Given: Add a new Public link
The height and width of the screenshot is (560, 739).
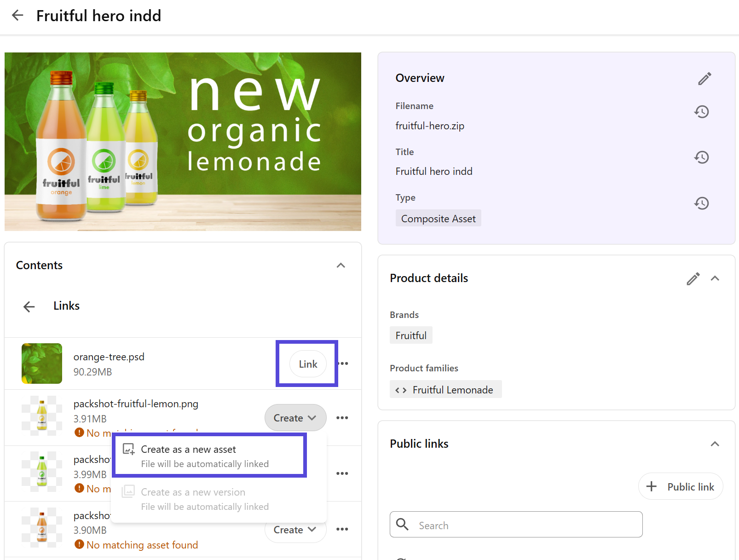Looking at the screenshot, I should point(681,486).
